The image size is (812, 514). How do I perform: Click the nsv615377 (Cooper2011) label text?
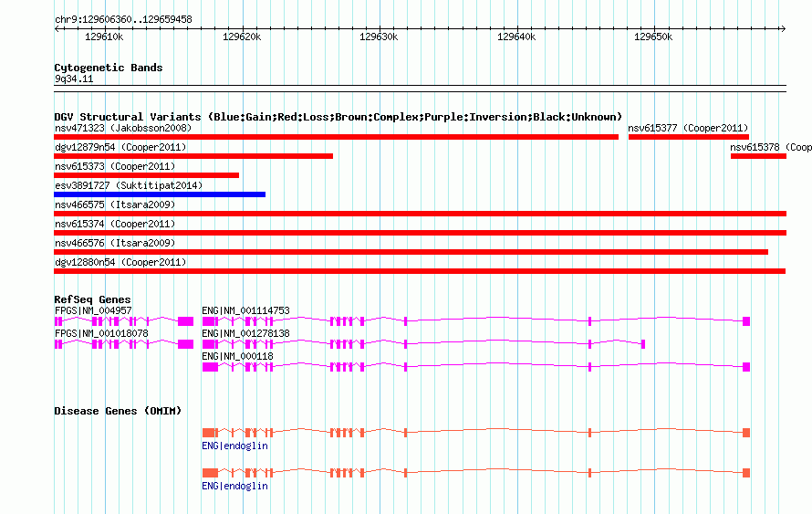[x=688, y=128]
